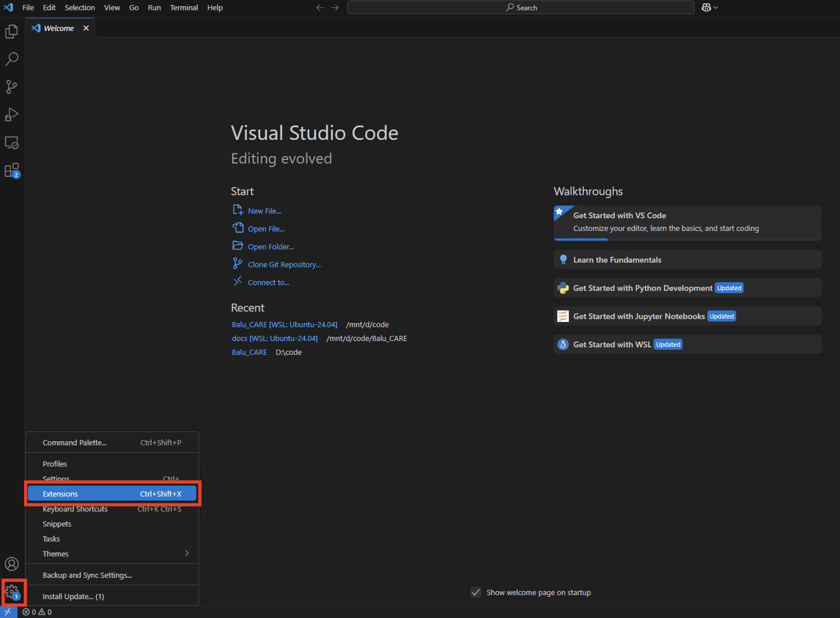Viewport: 840px width, 618px height.
Task: Open Learn the Fundamentals walkthrough
Action: [x=687, y=260]
